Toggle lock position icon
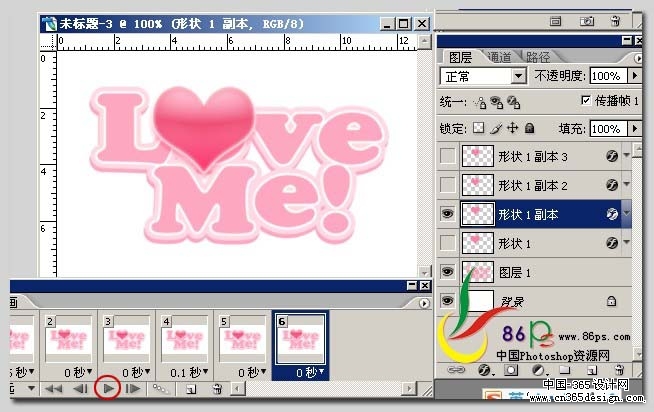The height and width of the screenshot is (412, 654). 513,128
